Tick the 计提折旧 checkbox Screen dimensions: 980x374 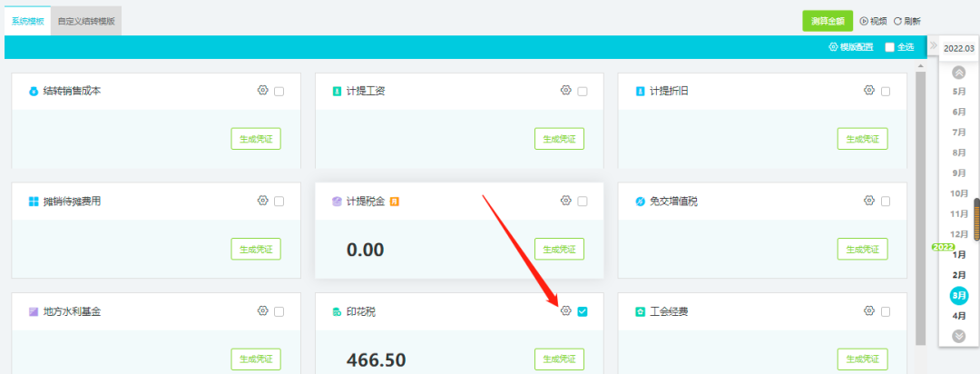[886, 92]
